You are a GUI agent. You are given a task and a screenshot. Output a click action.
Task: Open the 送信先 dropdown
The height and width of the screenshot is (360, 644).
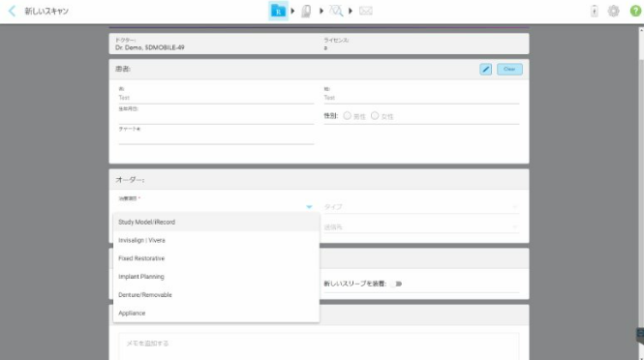point(421,227)
